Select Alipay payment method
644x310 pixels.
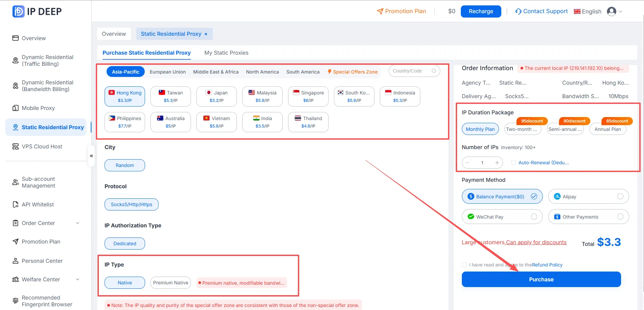(589, 196)
